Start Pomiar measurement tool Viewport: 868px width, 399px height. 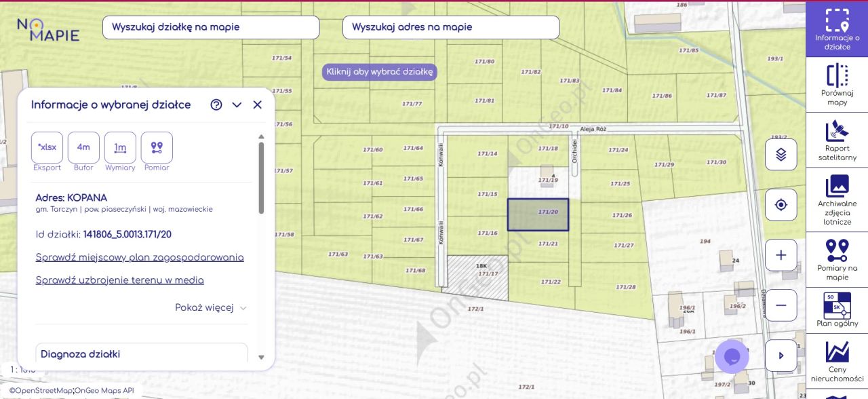(157, 147)
